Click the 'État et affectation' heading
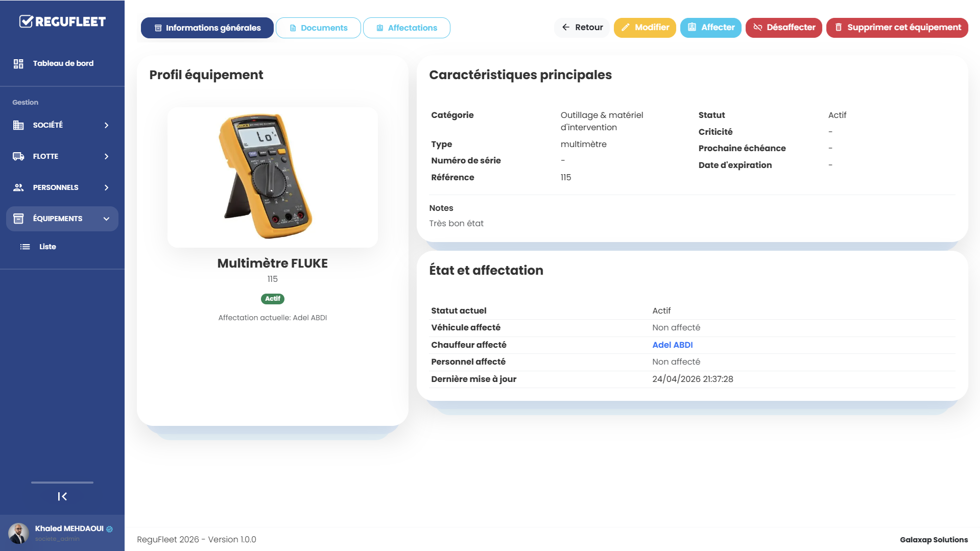Image resolution: width=980 pixels, height=551 pixels. point(486,270)
